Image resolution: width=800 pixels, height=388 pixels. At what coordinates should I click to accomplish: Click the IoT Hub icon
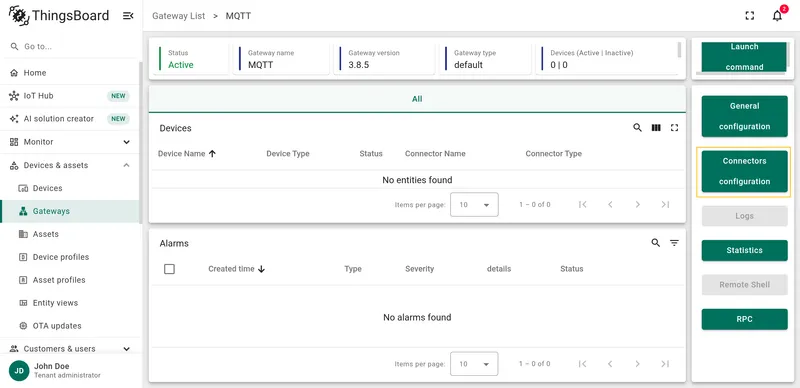coord(14,96)
